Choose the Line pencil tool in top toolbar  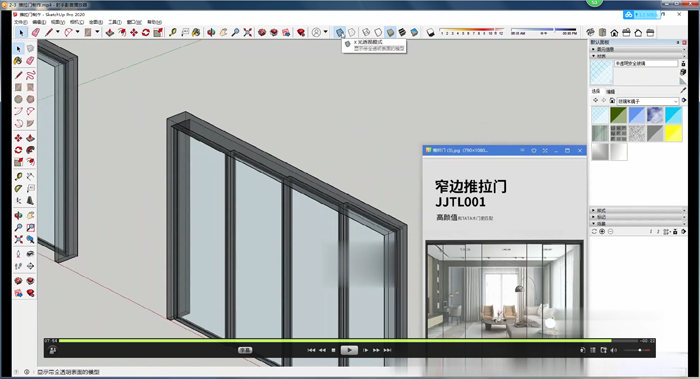(49, 33)
